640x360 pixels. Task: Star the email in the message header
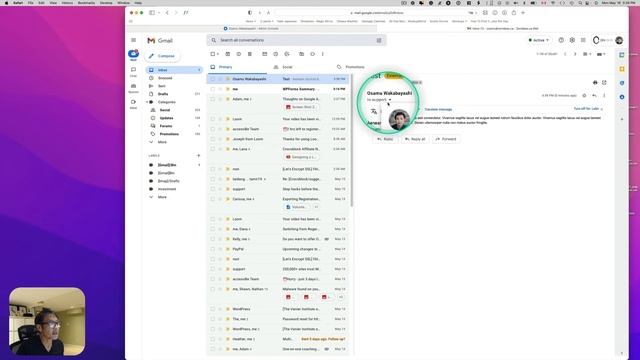click(x=584, y=96)
